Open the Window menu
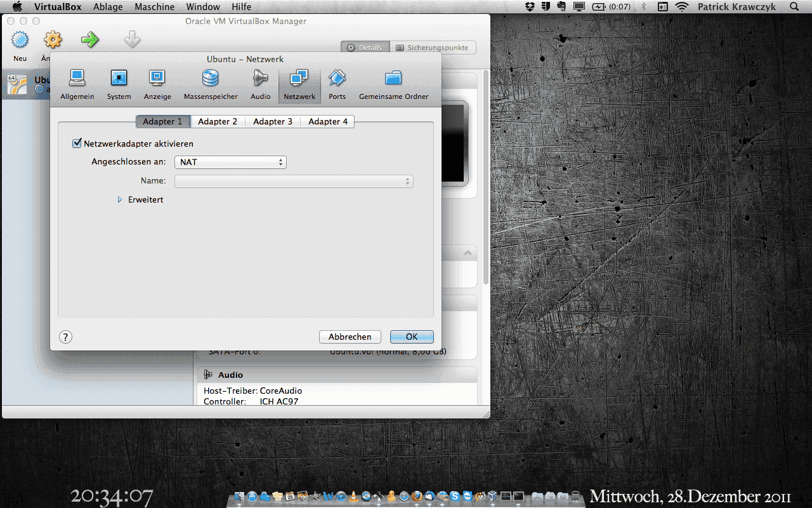 coord(203,7)
